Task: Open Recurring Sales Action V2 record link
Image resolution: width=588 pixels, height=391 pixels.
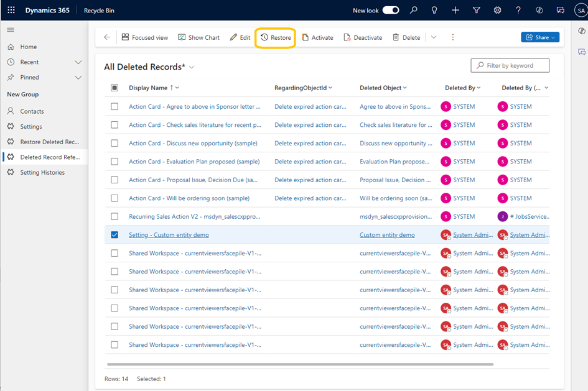Action: pyautogui.click(x=194, y=216)
